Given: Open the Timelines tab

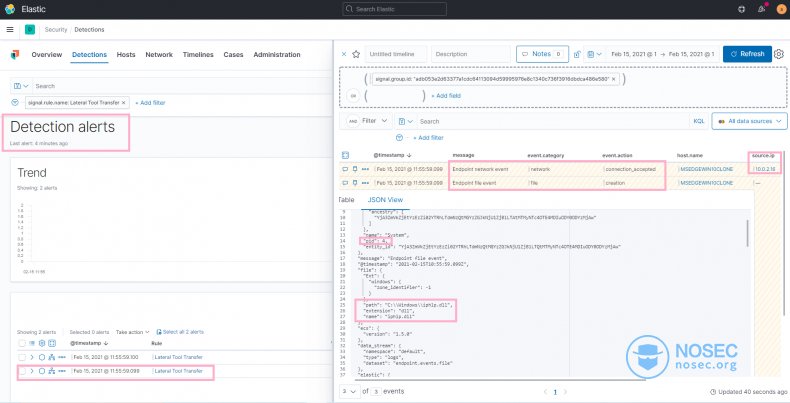Looking at the screenshot, I should (198, 54).
